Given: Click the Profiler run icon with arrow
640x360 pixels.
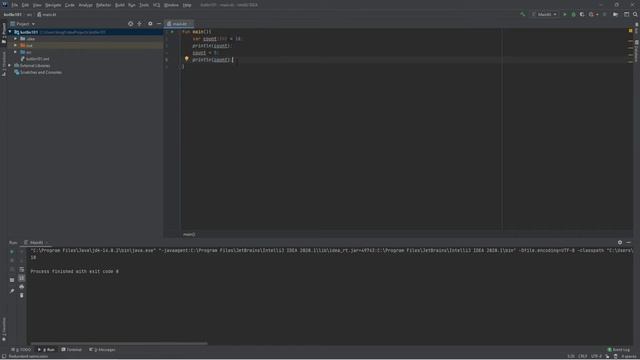Looking at the screenshot, I should click(x=592, y=14).
